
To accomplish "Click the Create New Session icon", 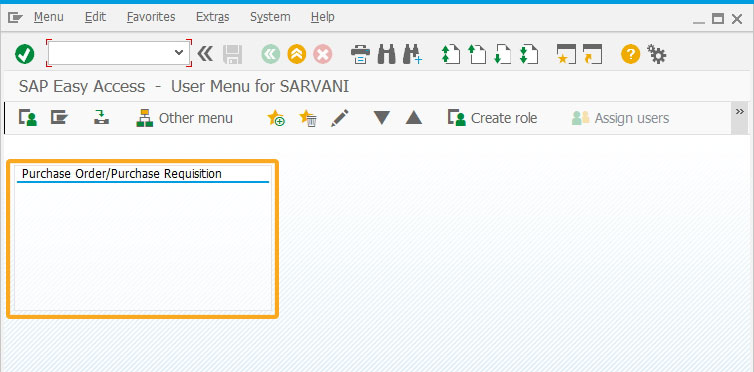I will [x=566, y=54].
